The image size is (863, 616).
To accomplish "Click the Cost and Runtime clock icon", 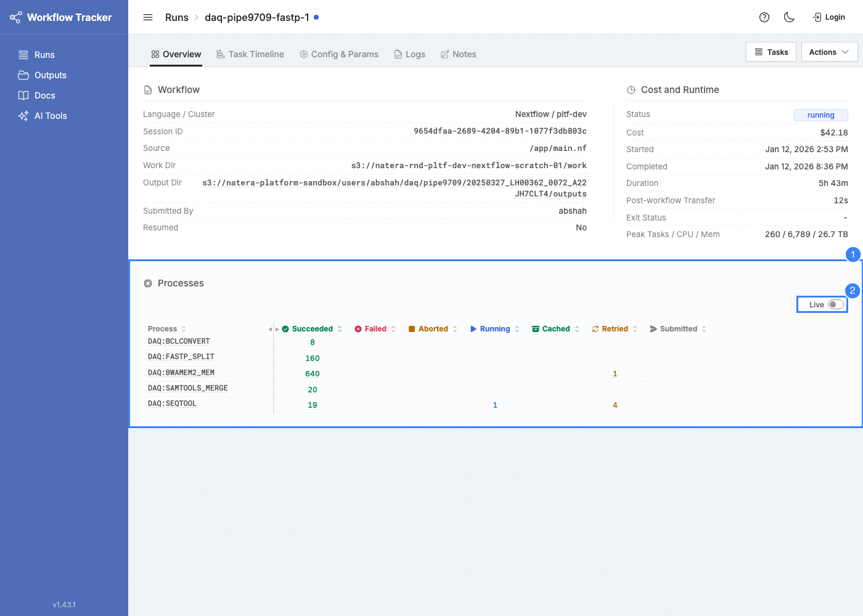I will point(631,90).
